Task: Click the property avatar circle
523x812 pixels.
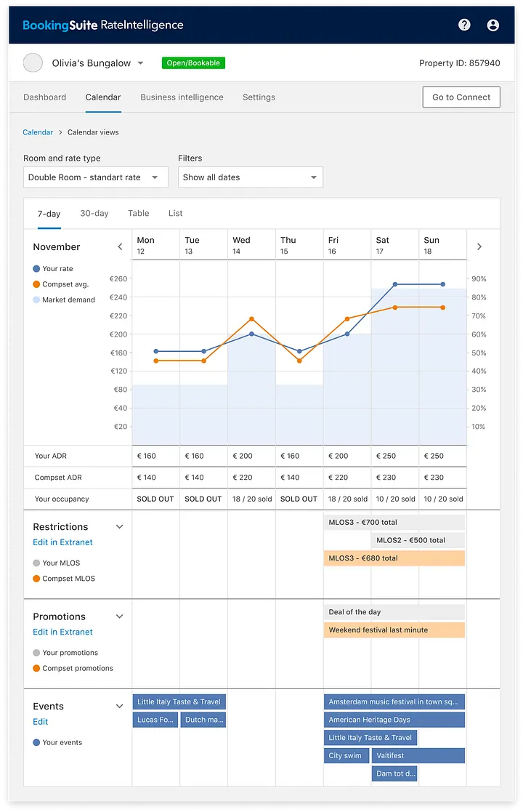Action: point(33,63)
